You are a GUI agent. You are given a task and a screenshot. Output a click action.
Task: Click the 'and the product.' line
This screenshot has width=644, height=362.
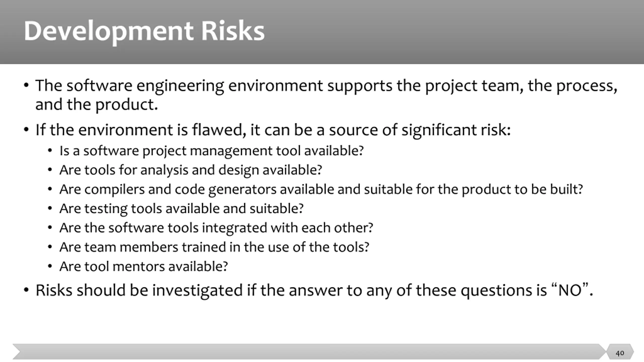(97, 104)
